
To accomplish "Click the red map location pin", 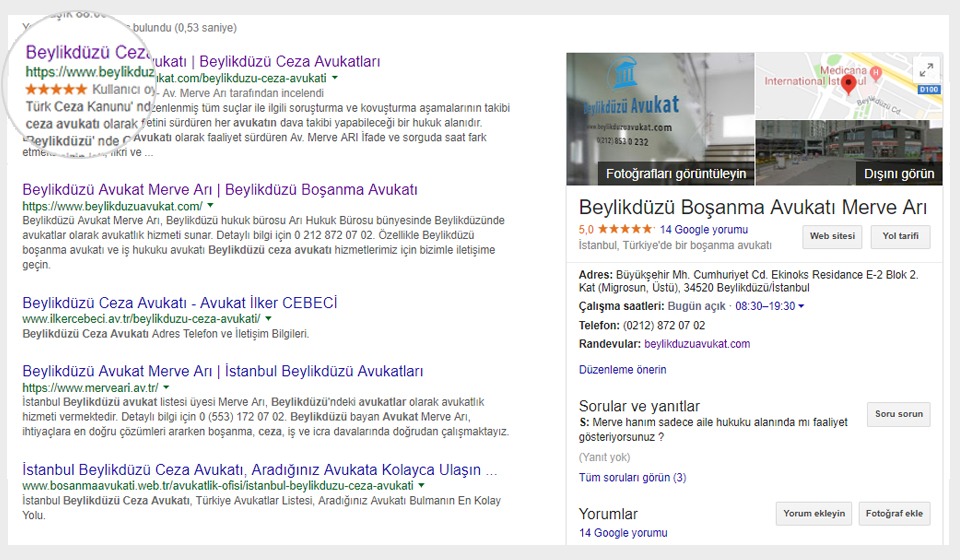I will click(848, 85).
